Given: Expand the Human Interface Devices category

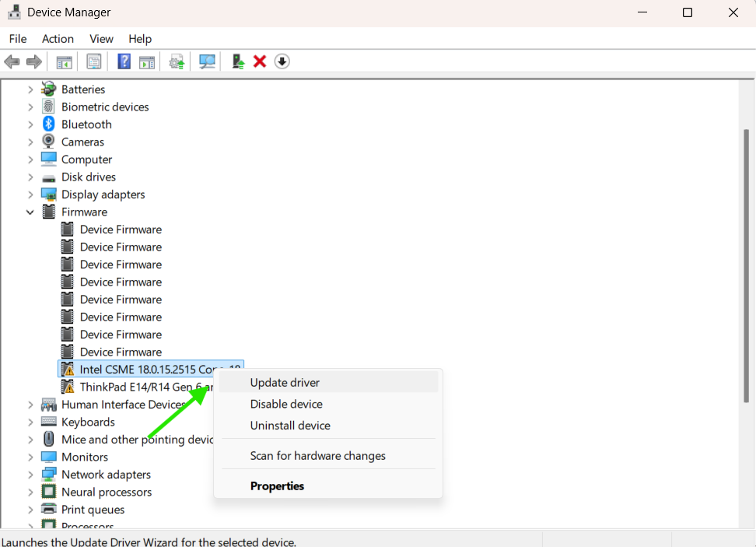Looking at the screenshot, I should (30, 405).
